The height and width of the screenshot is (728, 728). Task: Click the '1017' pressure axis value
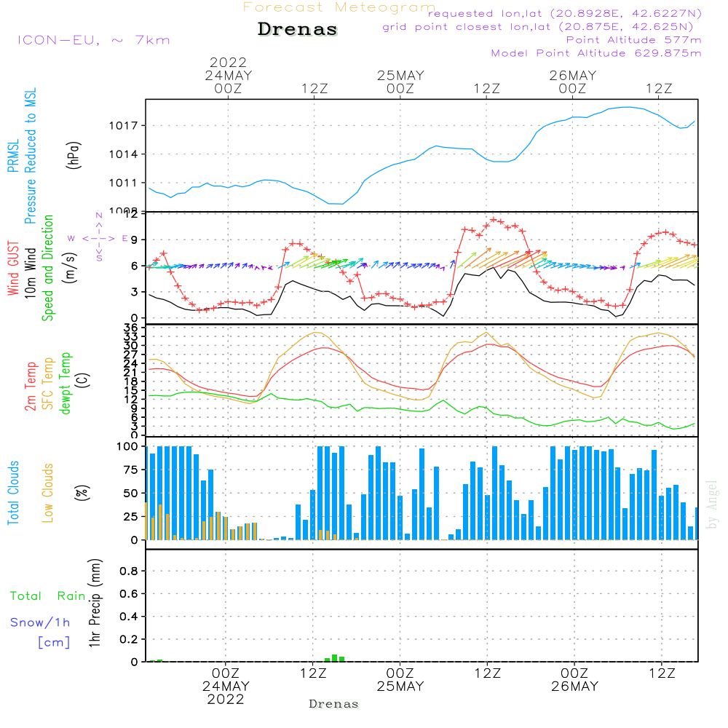(x=124, y=126)
